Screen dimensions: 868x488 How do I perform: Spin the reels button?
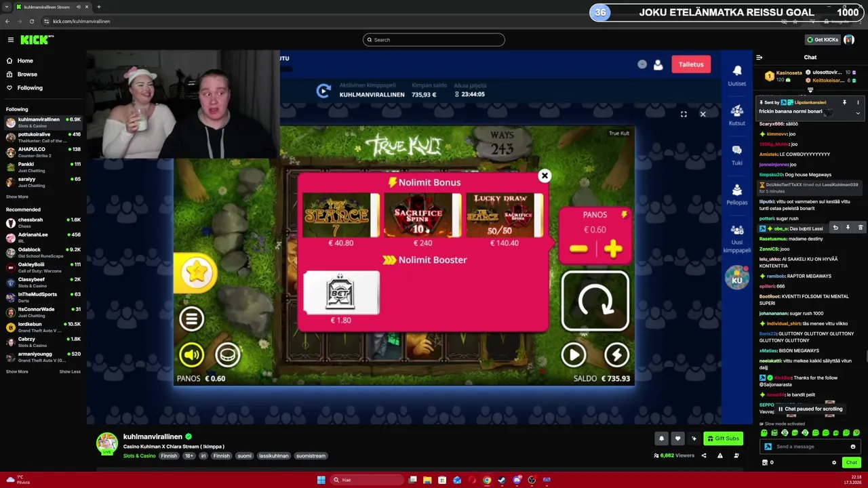coord(595,302)
